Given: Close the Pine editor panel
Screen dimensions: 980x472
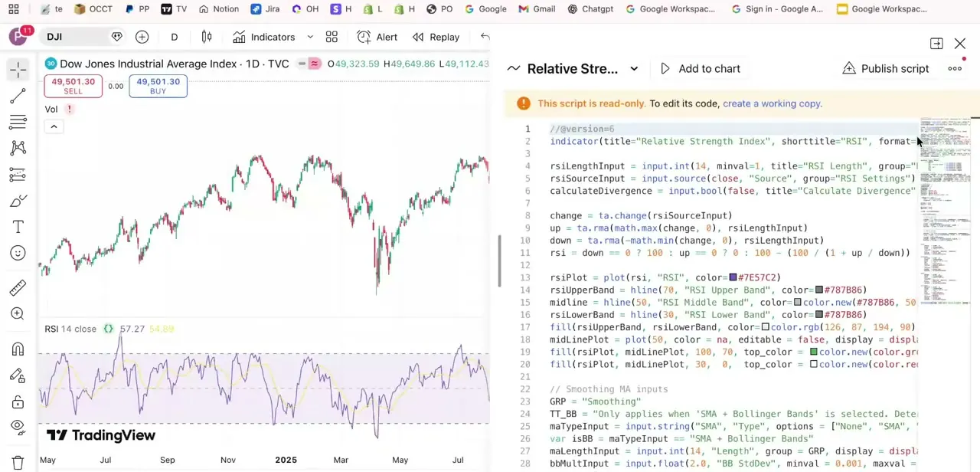Looking at the screenshot, I should (x=960, y=44).
